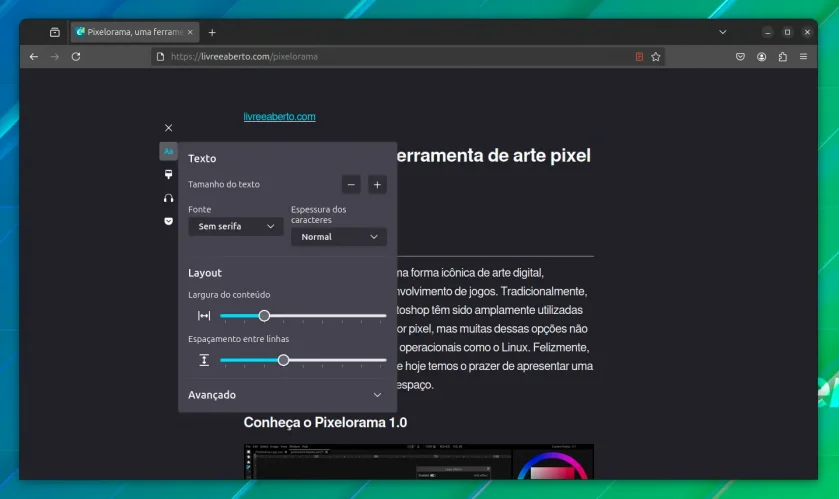
Task: Expand the Avançado section
Action: tap(285, 395)
